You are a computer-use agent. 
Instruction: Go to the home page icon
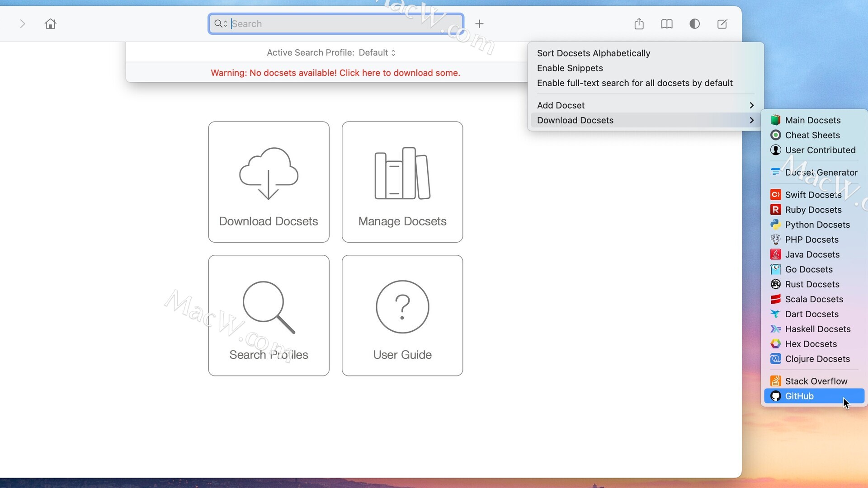[50, 23]
